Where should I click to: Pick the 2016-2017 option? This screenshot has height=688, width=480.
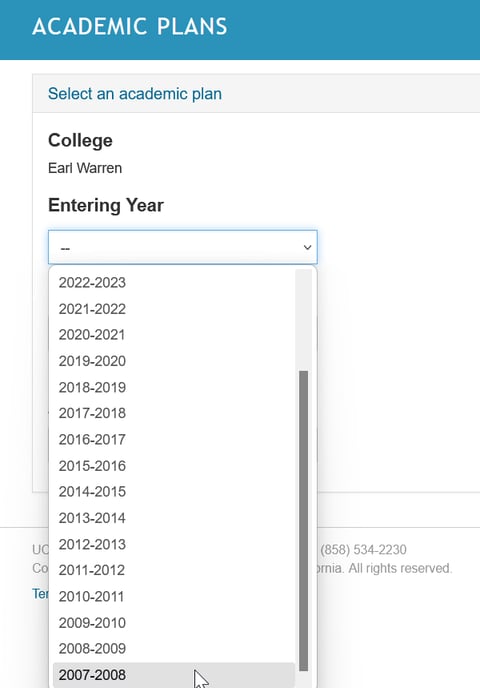(173, 440)
